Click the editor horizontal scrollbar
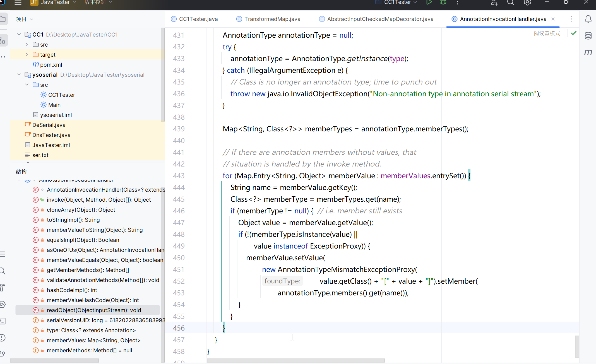The height and width of the screenshot is (364, 596). (x=296, y=360)
